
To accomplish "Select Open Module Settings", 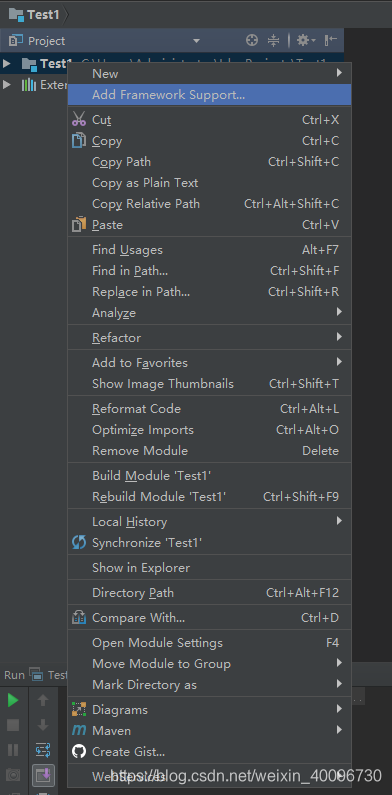I will pyautogui.click(x=209, y=643).
